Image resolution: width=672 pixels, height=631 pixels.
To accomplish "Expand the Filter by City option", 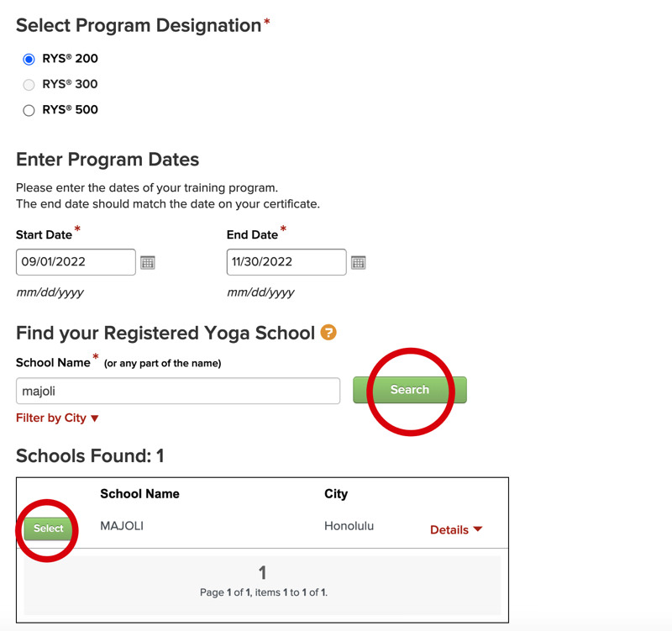I will [x=51, y=418].
